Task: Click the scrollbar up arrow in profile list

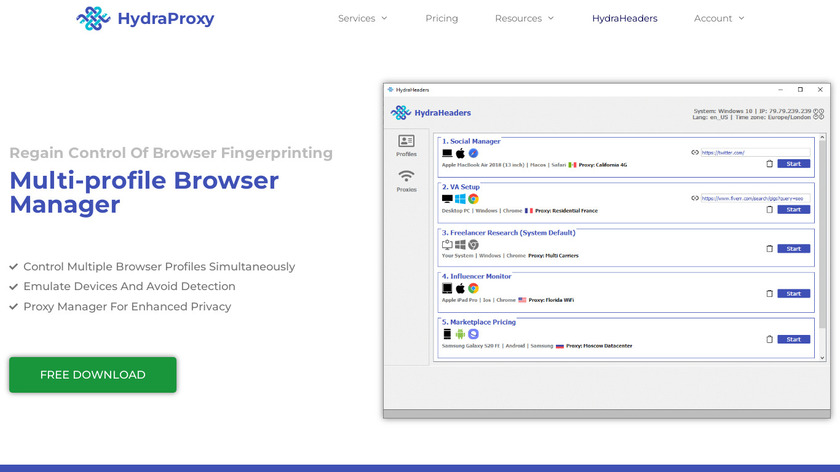Action: (x=822, y=138)
